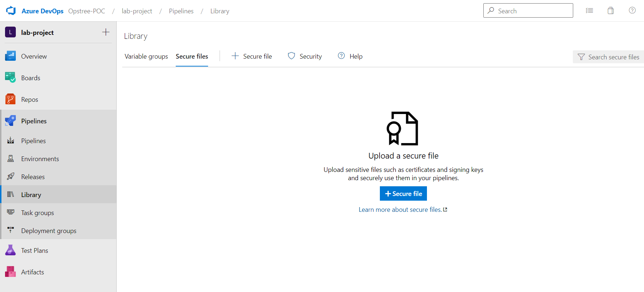The image size is (644, 292).
Task: Open the Marketplace shopping bag icon
Action: pos(611,10)
